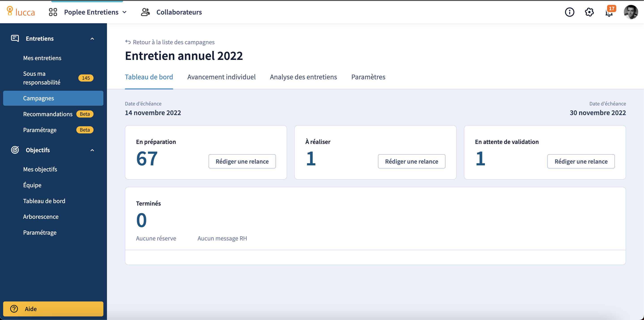Open the information icon in header
The image size is (644, 320).
pyautogui.click(x=569, y=12)
